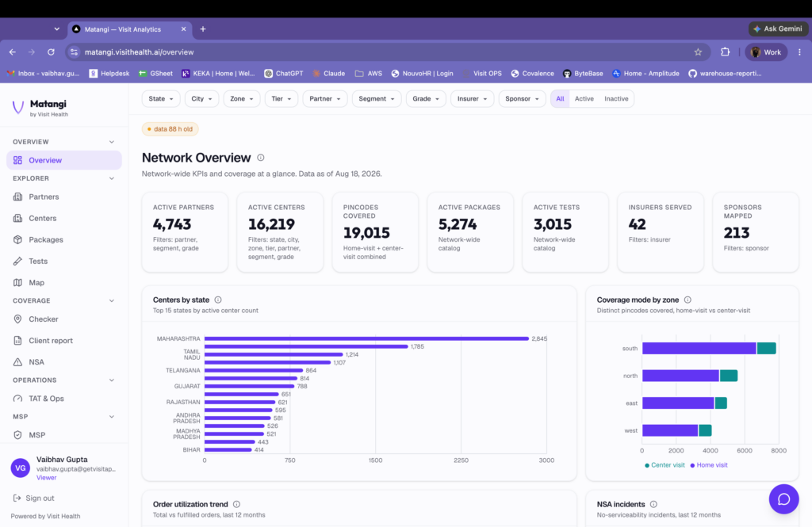
Task: Show info for Coverage mode by zone
Action: tap(688, 300)
